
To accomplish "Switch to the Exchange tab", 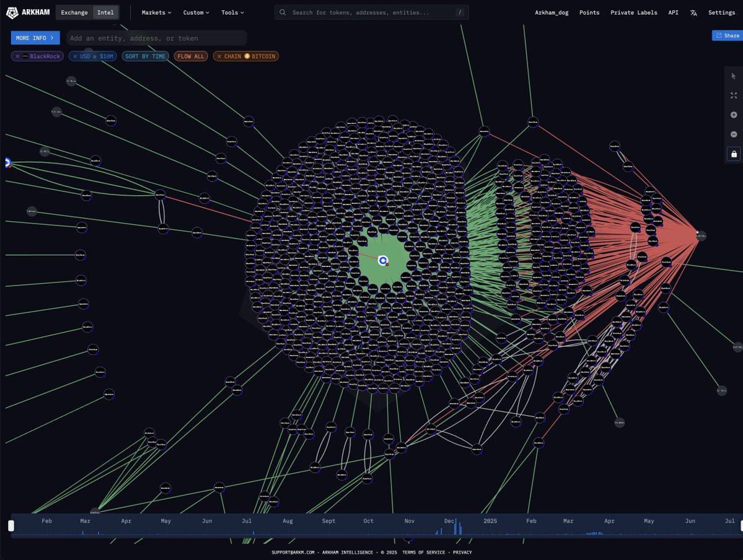I will 74,12.
